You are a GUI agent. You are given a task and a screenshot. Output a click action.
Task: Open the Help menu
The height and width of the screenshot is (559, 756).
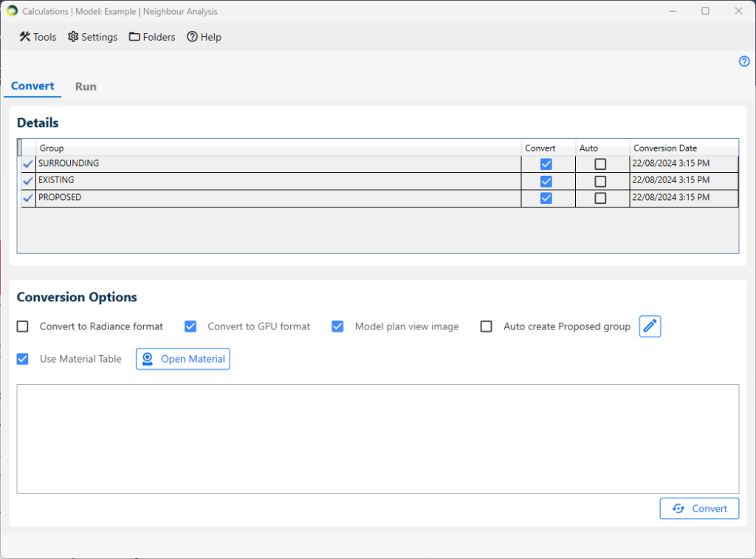(x=204, y=37)
